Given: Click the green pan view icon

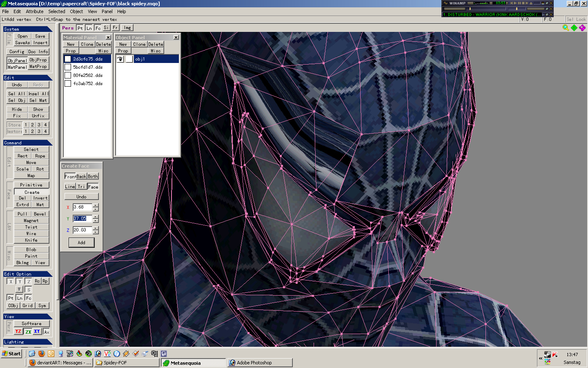Looking at the screenshot, I should (574, 28).
